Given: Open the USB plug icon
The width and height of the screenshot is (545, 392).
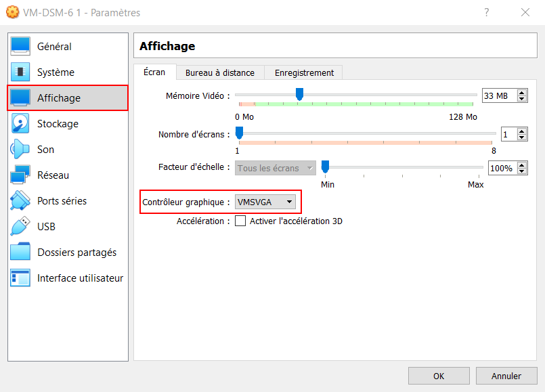Looking at the screenshot, I should click(x=20, y=226).
